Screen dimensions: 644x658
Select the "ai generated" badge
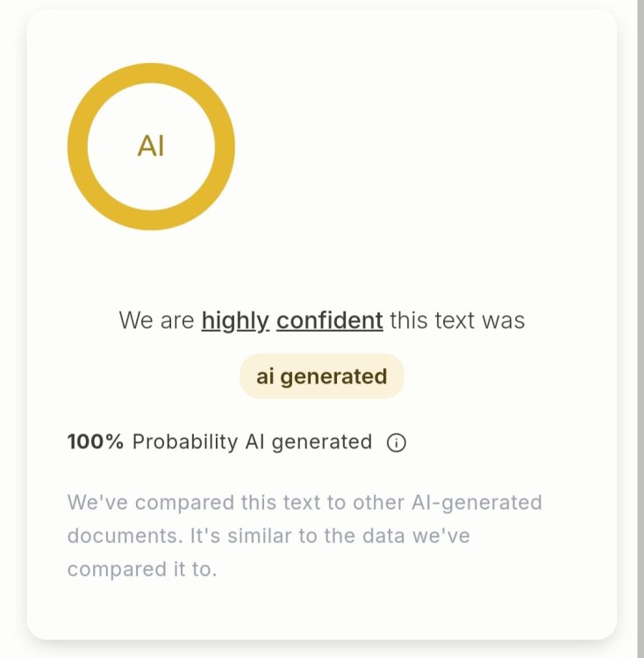click(x=321, y=376)
